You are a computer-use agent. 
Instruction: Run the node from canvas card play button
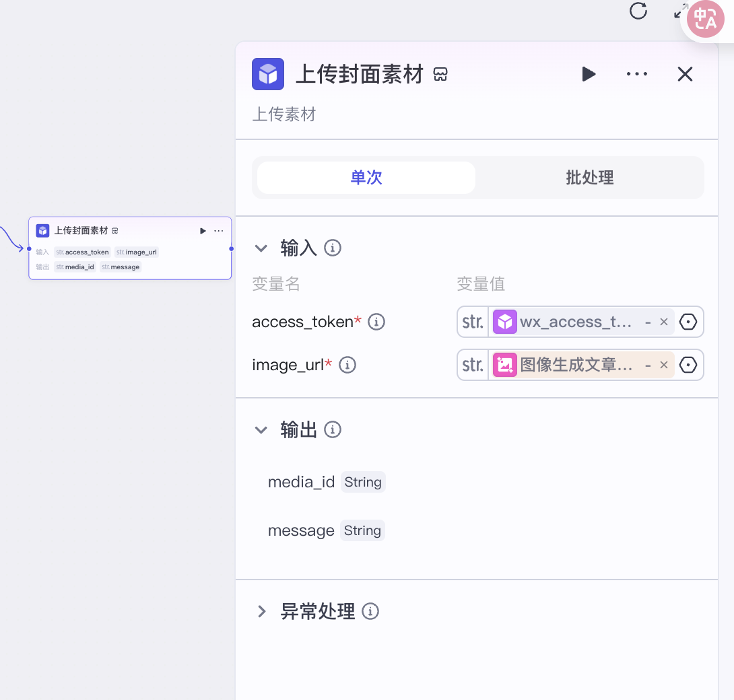203,231
